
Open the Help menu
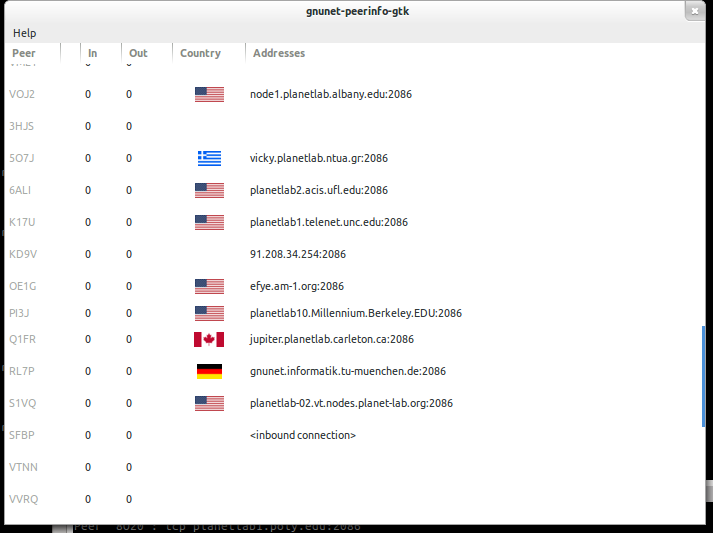[x=24, y=33]
